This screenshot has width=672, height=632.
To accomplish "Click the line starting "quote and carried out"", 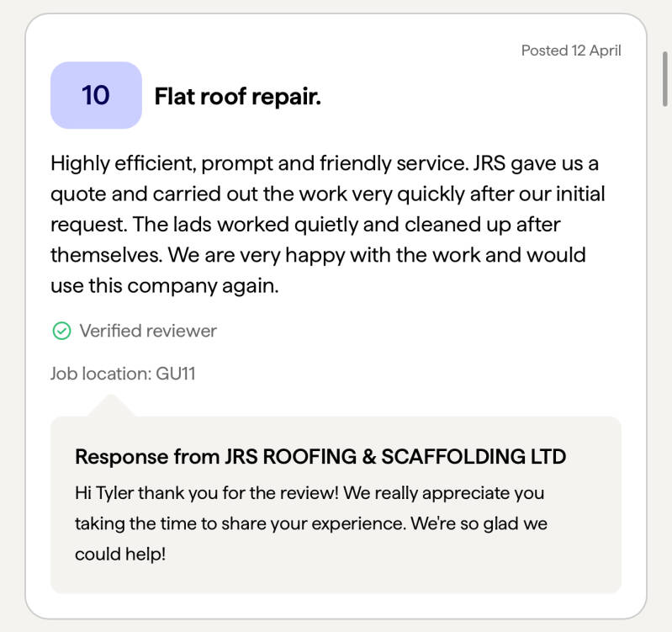I will click(x=327, y=194).
